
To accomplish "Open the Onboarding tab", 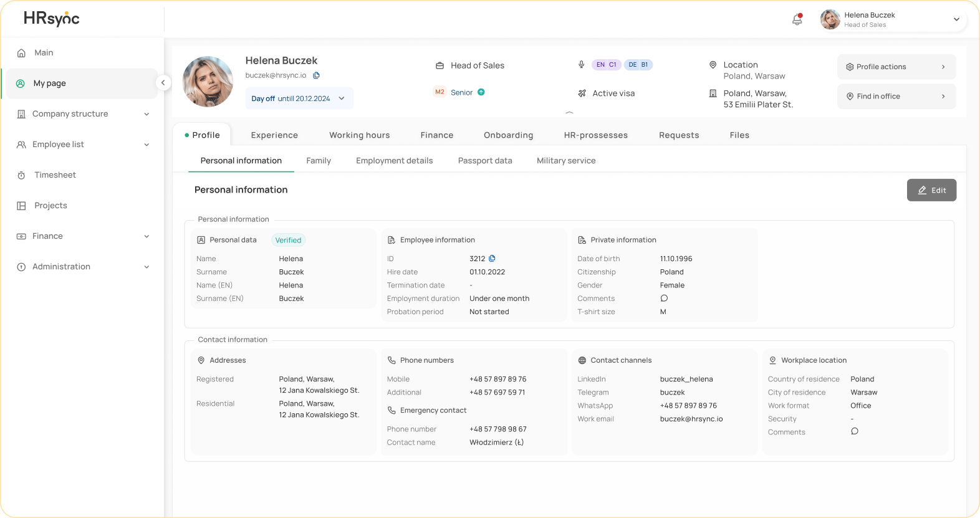I will pyautogui.click(x=509, y=135).
